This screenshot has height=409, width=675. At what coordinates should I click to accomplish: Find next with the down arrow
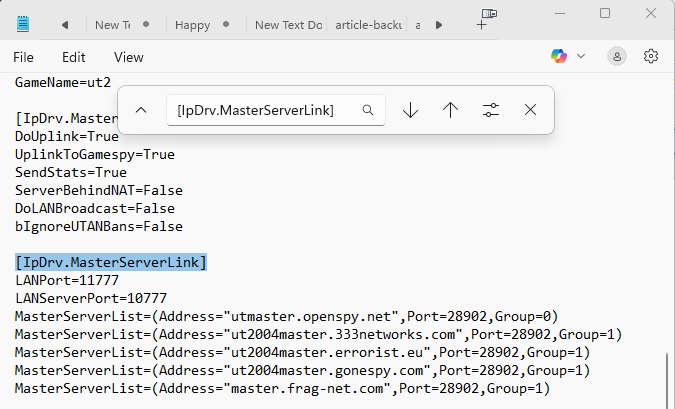[x=410, y=110]
